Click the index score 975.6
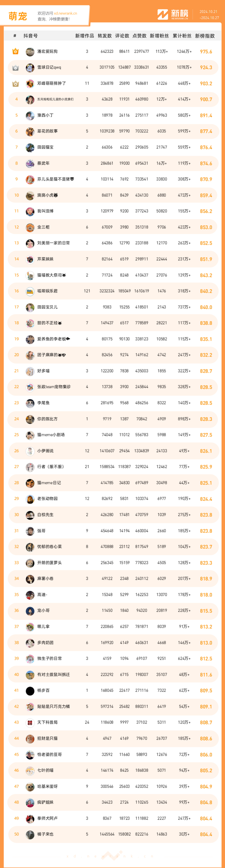Viewport: 225px width, 868px height. coord(206,52)
